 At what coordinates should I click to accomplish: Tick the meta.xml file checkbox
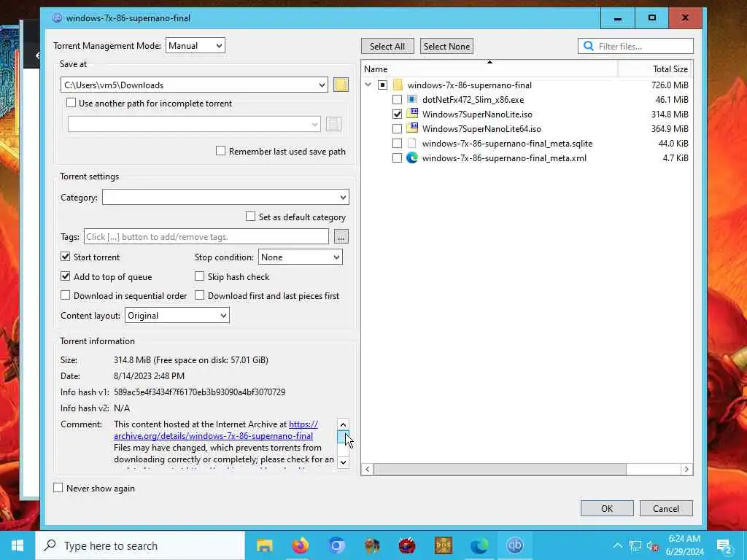[398, 157]
